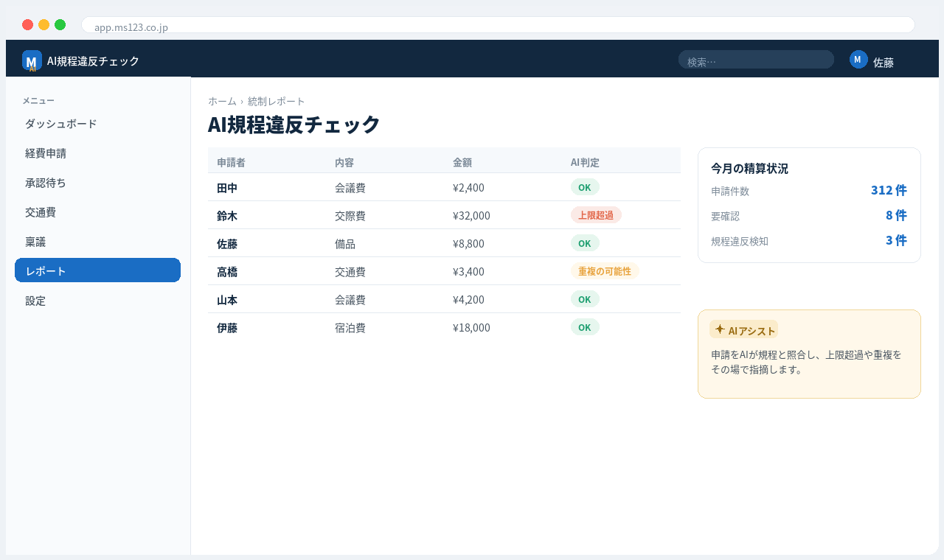Image resolution: width=944 pixels, height=560 pixels.
Task: Click the 備品 content cell
Action: pos(345,244)
